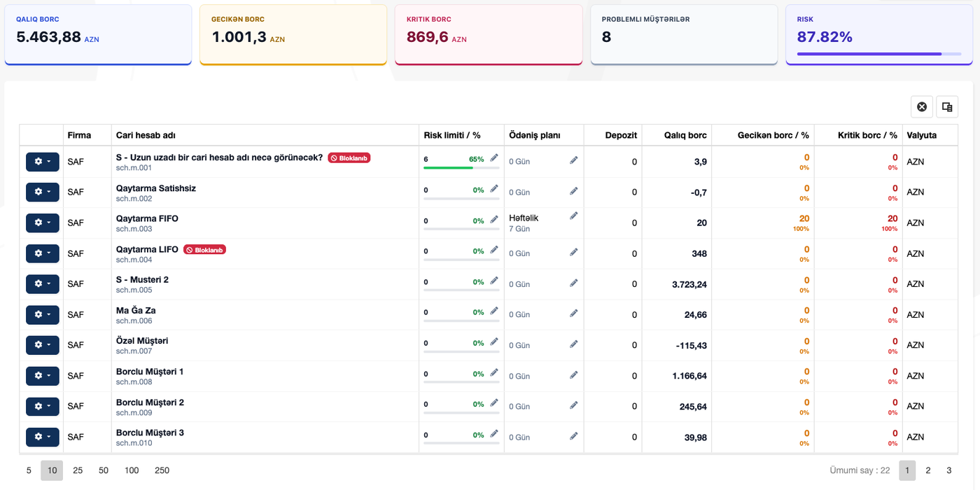Edit risk limit pencil for Borclu Müştəri 3
980x490 pixels.
tap(494, 434)
